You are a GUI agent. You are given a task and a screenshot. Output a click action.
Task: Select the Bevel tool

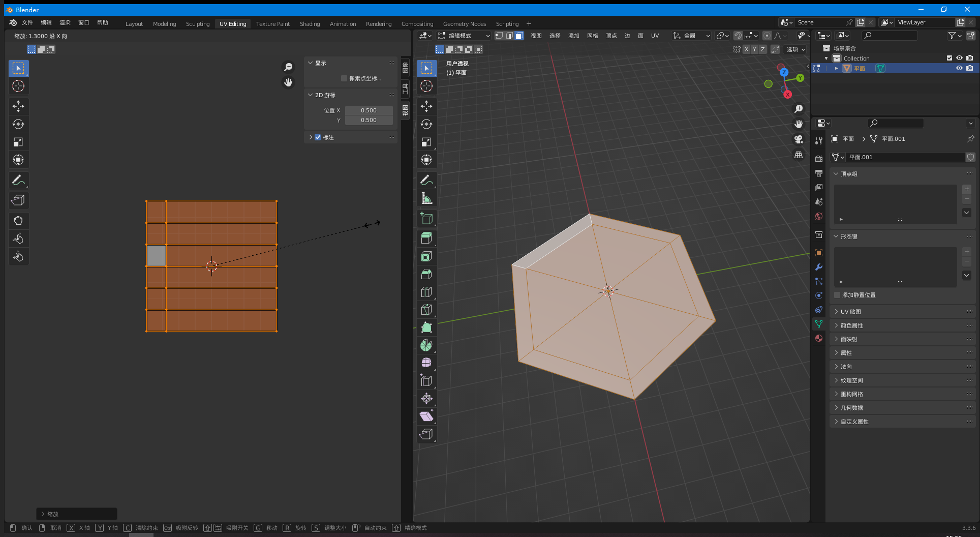pyautogui.click(x=426, y=274)
